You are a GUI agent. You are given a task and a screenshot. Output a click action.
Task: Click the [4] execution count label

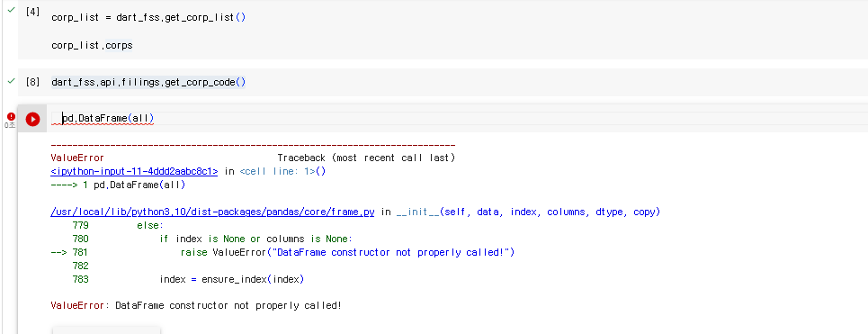click(x=32, y=12)
